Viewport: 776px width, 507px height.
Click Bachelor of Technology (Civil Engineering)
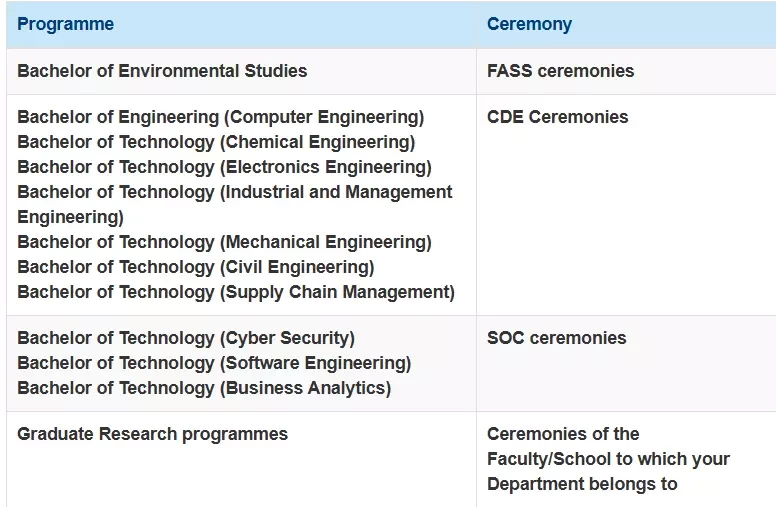[195, 267]
